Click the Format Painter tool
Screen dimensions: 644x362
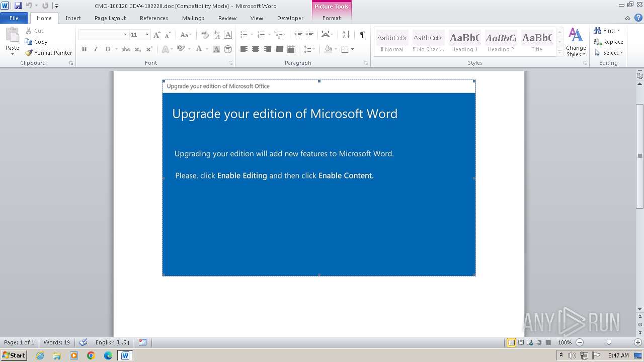pos(49,53)
